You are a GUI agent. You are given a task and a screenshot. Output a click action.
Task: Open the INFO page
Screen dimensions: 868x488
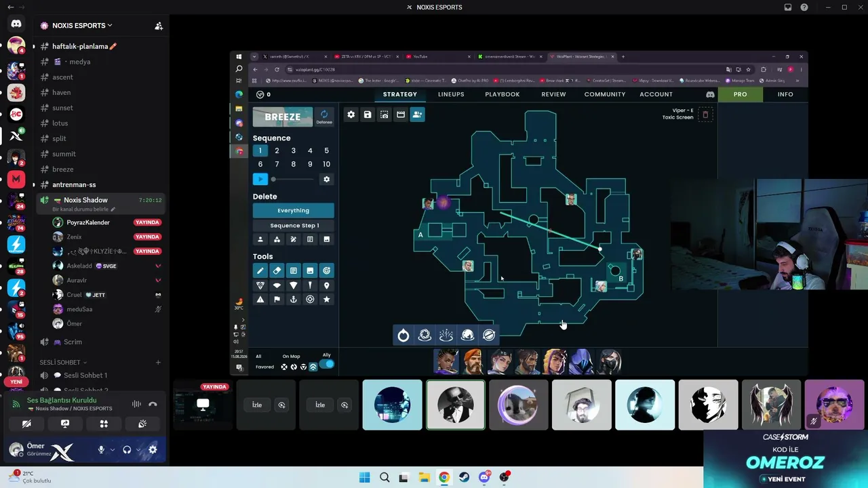click(x=785, y=94)
